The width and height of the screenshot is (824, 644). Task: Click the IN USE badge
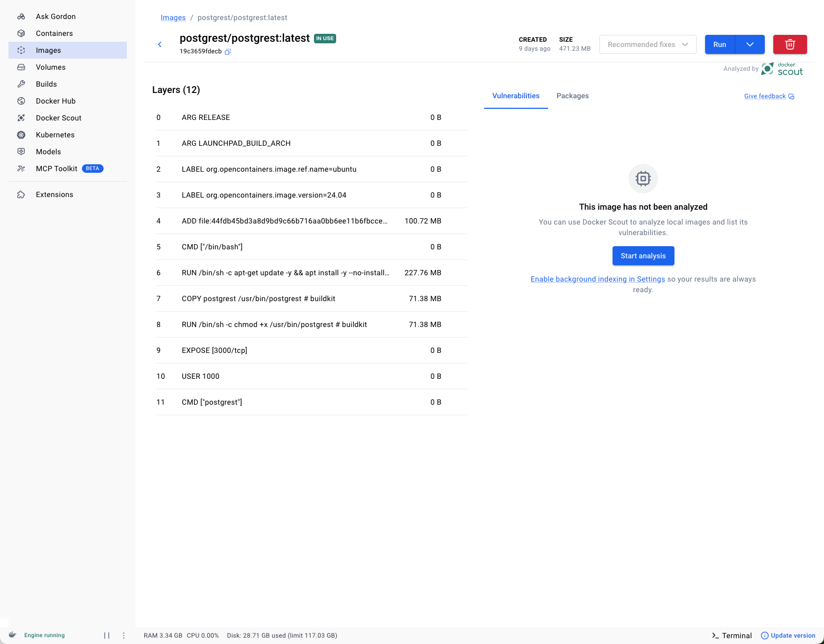click(x=325, y=38)
